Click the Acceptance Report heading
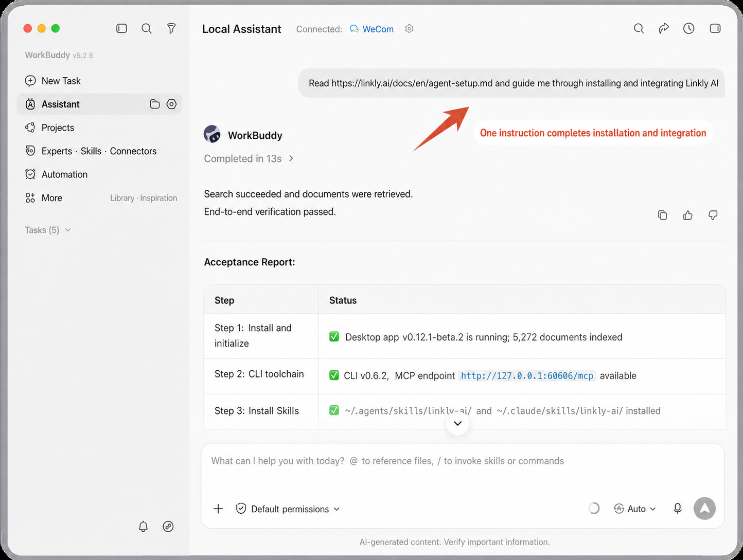The image size is (743, 560). coord(250,262)
